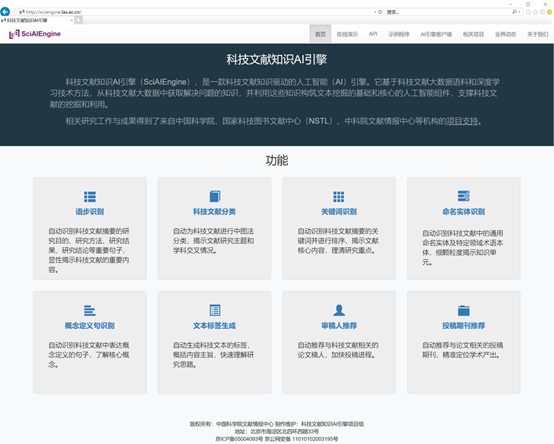
Task: Open the 在线演示 navigation item
Action: pos(347,34)
